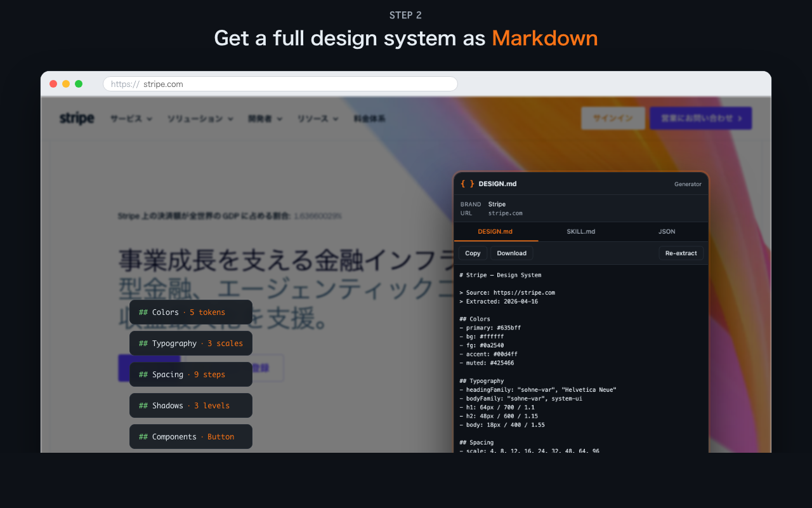812x508 pixels.
Task: Click the 'Source: https://stripe.com' line
Action: click(x=507, y=293)
